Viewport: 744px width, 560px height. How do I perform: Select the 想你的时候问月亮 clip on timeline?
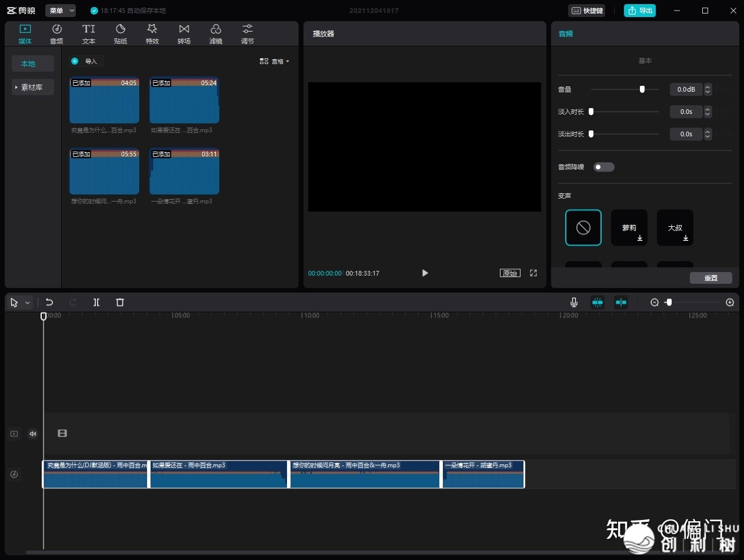(x=365, y=474)
